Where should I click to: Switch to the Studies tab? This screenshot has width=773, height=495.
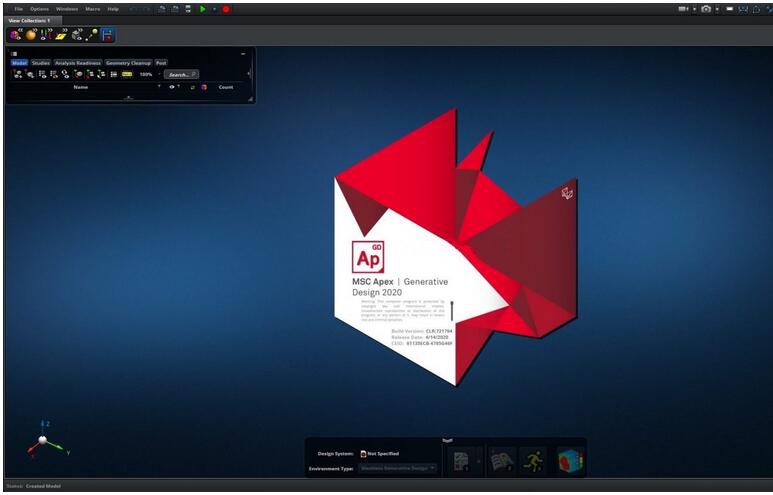40,63
